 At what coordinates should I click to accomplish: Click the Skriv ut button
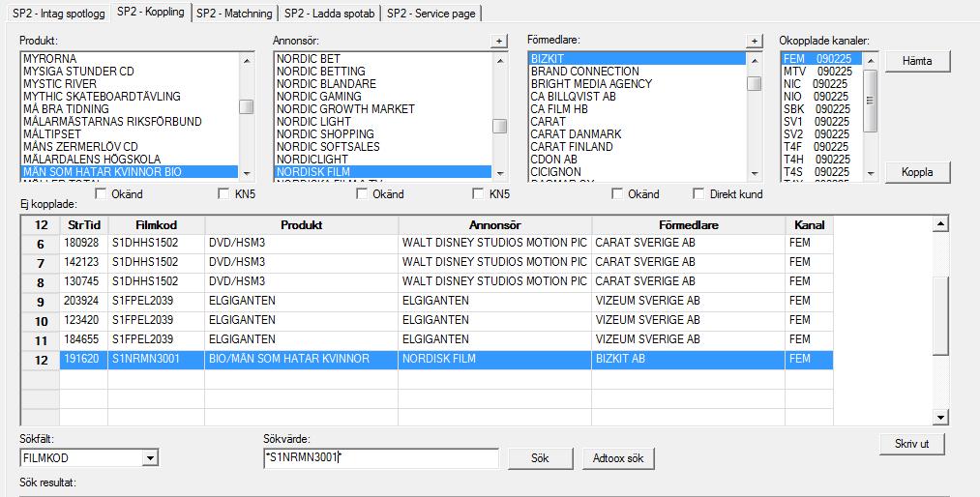(x=912, y=444)
